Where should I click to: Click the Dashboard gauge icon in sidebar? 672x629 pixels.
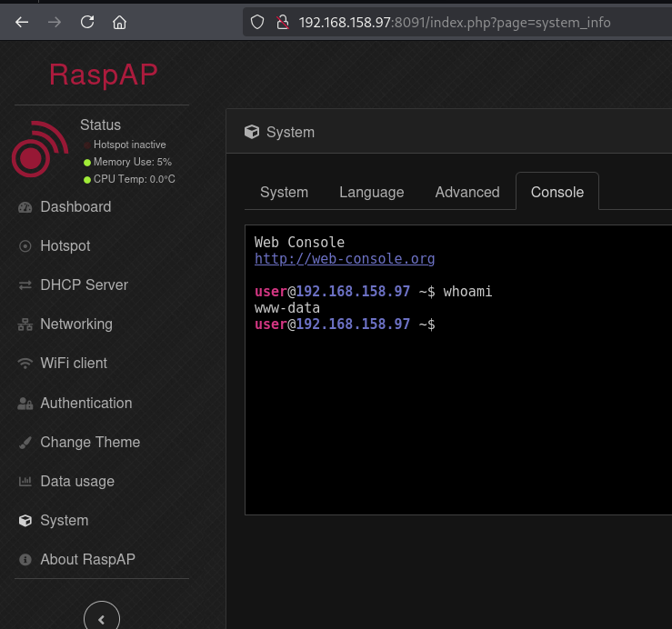(25, 207)
